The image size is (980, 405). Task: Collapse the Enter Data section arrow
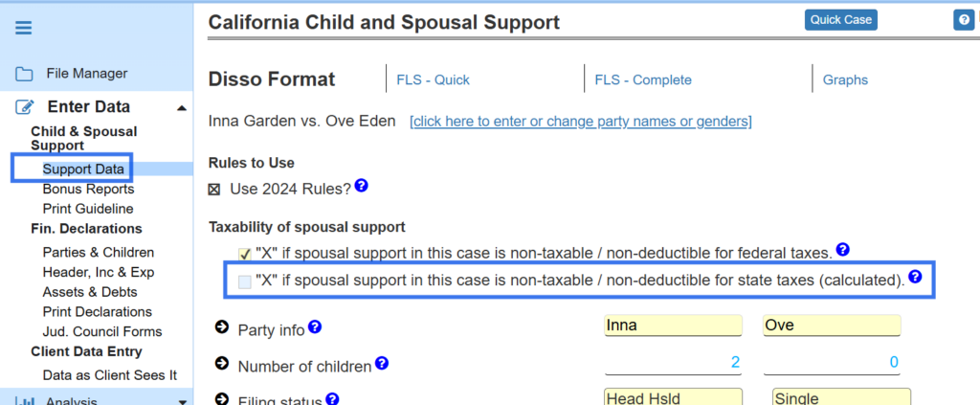click(x=182, y=108)
